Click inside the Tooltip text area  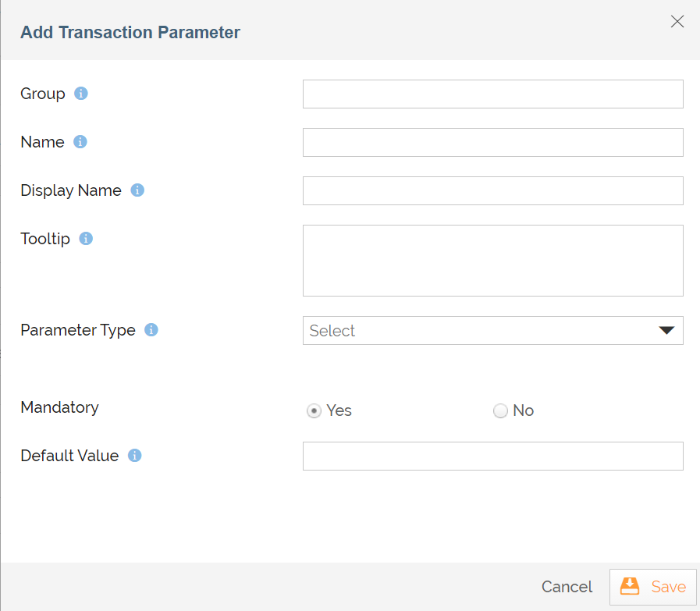pos(492,261)
